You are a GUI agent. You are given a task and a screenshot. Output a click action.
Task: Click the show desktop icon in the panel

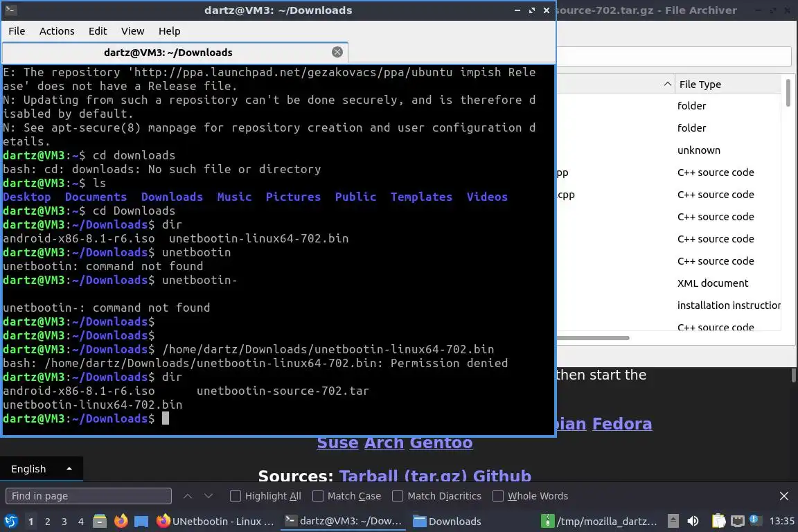pyautogui.click(x=141, y=521)
